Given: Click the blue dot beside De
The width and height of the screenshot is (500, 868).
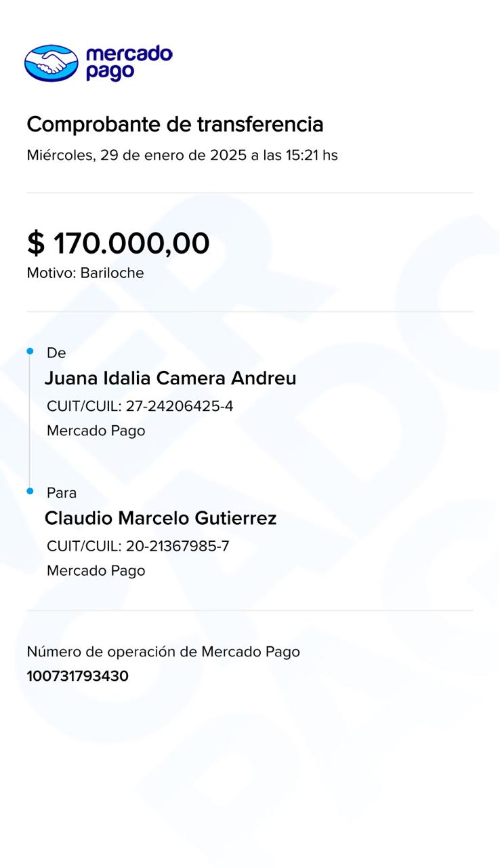Looking at the screenshot, I should point(30,351).
